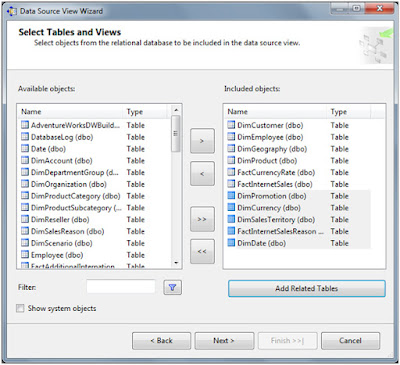The width and height of the screenshot is (400, 365).
Task: Click the table icon beside DimDepartmentGroup
Action: 25,172
